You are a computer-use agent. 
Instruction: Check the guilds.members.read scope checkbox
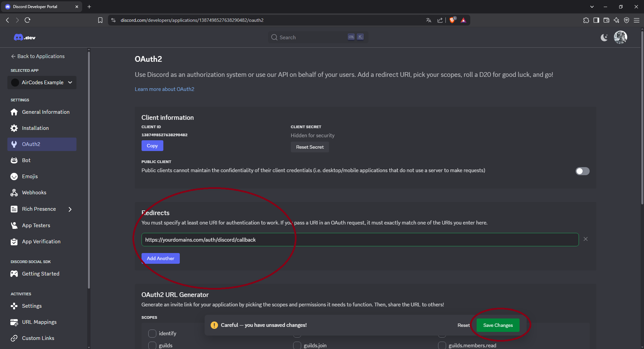[442, 345]
